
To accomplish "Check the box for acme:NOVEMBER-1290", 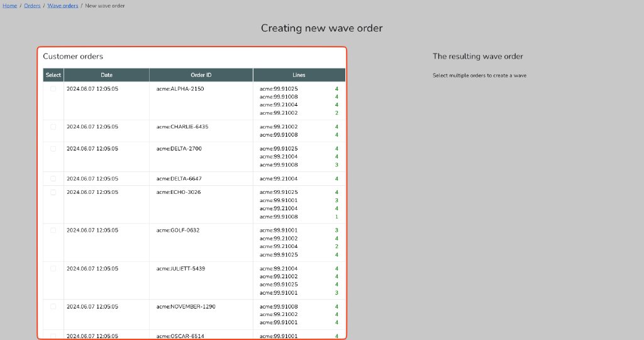I will click(x=53, y=307).
